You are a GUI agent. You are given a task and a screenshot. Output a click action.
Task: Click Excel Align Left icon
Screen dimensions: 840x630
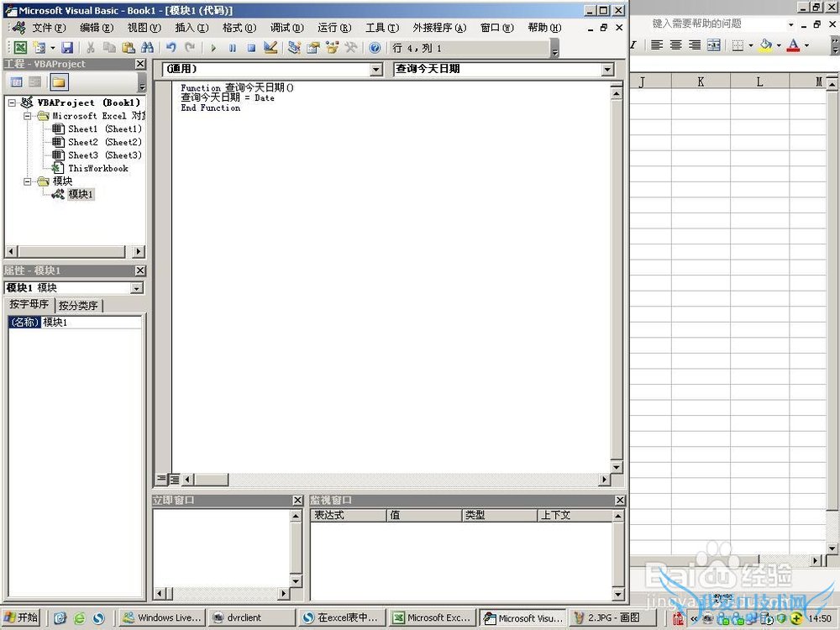(657, 45)
